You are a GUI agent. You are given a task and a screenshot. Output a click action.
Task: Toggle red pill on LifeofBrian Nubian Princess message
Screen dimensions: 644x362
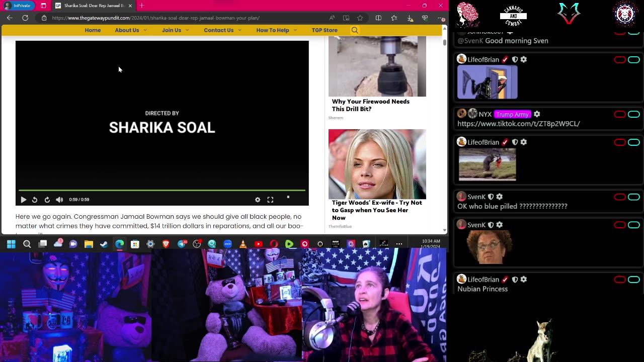click(620, 280)
